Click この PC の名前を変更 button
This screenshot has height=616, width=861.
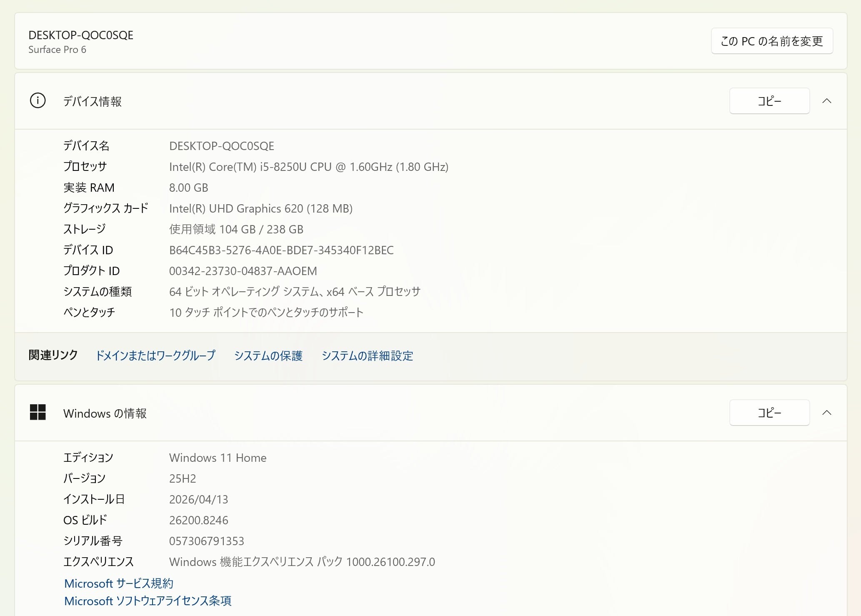tap(772, 41)
